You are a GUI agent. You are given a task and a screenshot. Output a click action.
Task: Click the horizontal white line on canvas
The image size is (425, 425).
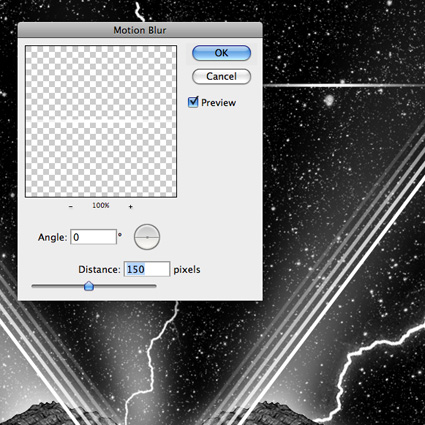pyautogui.click(x=344, y=86)
